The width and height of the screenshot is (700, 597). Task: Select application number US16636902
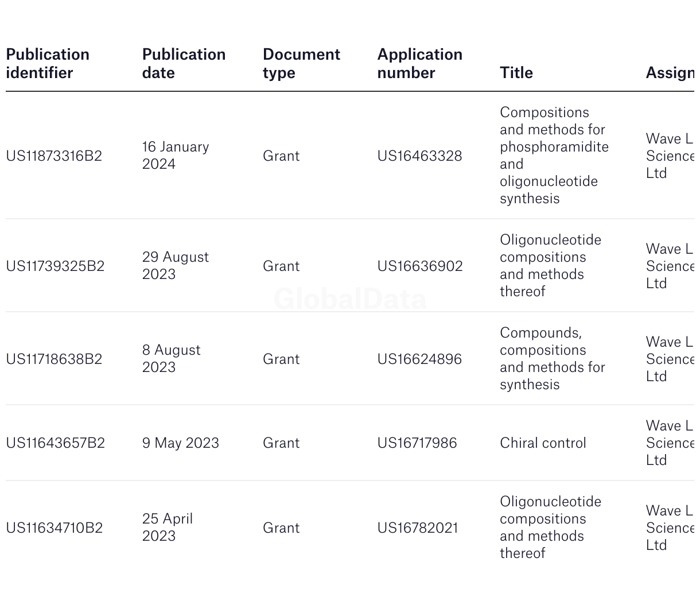click(420, 266)
